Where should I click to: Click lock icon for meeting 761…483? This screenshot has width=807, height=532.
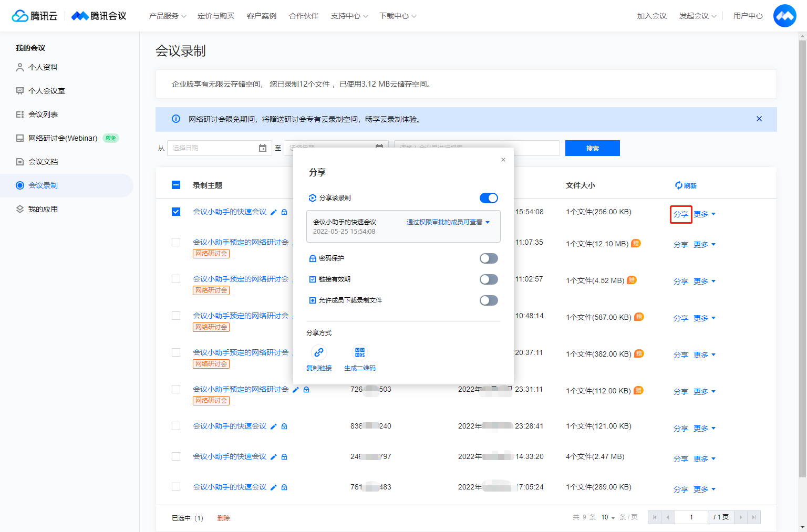pyautogui.click(x=284, y=487)
